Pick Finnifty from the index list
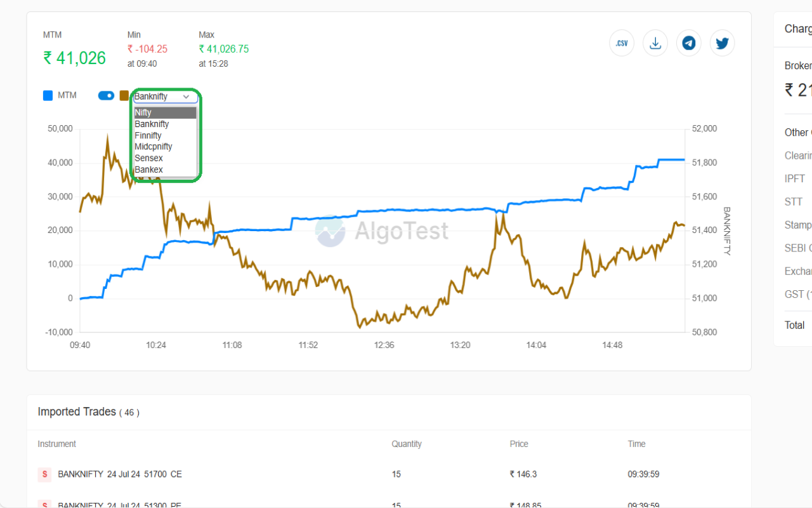812x508 pixels. pos(165,135)
